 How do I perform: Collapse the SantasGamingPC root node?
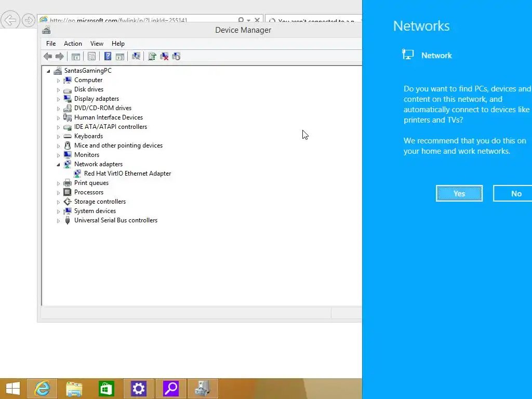pos(48,71)
